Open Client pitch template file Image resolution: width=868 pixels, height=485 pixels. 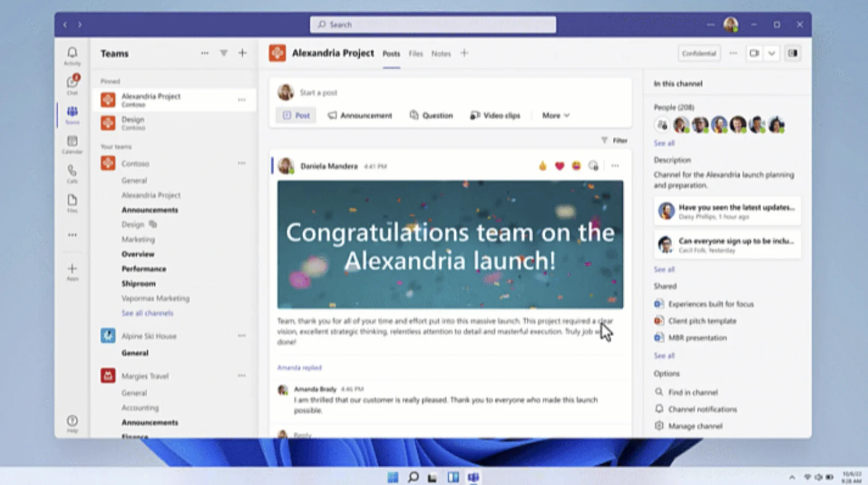tap(696, 321)
